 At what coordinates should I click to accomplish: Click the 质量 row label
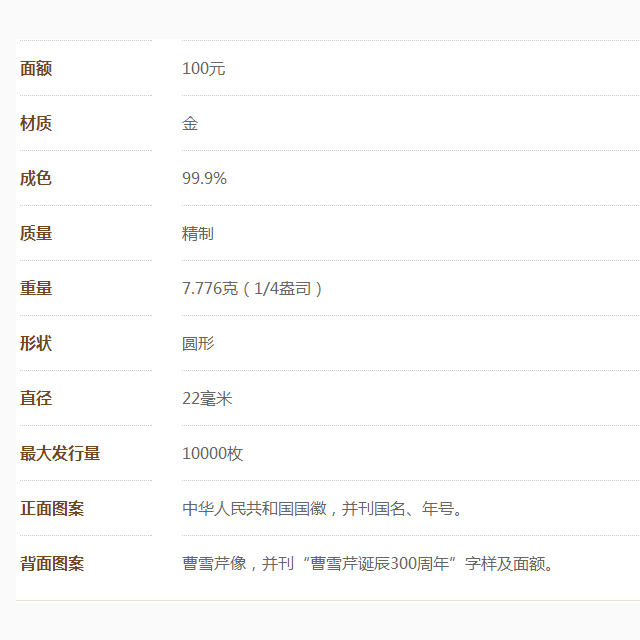click(36, 234)
